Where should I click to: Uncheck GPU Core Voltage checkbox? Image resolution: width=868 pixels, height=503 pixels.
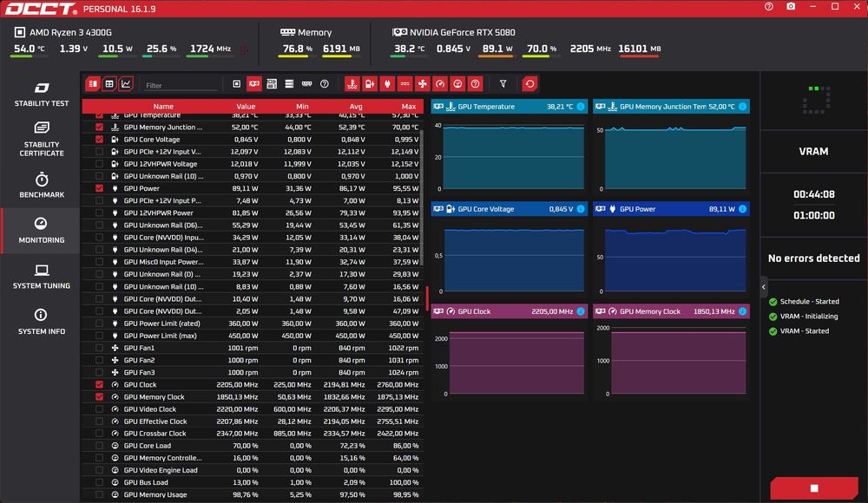pyautogui.click(x=99, y=140)
